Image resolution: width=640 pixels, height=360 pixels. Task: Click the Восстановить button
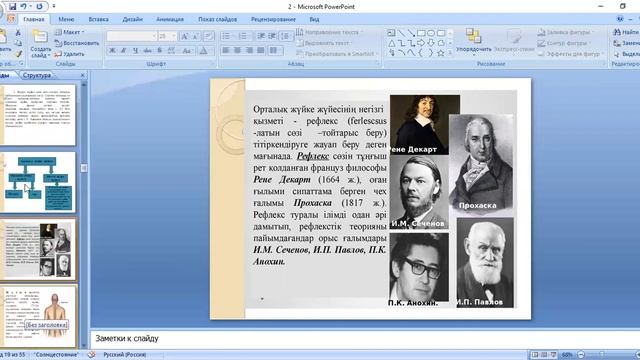[77, 43]
